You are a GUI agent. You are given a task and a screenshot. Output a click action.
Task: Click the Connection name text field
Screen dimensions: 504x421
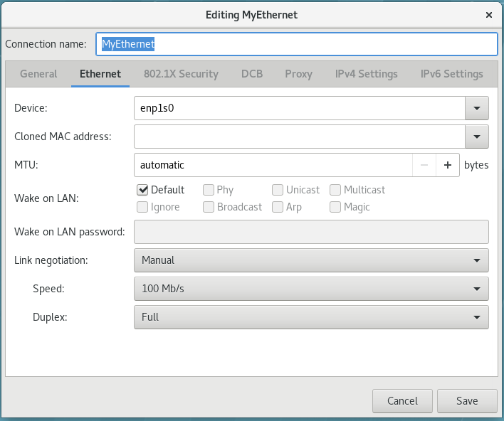click(x=297, y=44)
